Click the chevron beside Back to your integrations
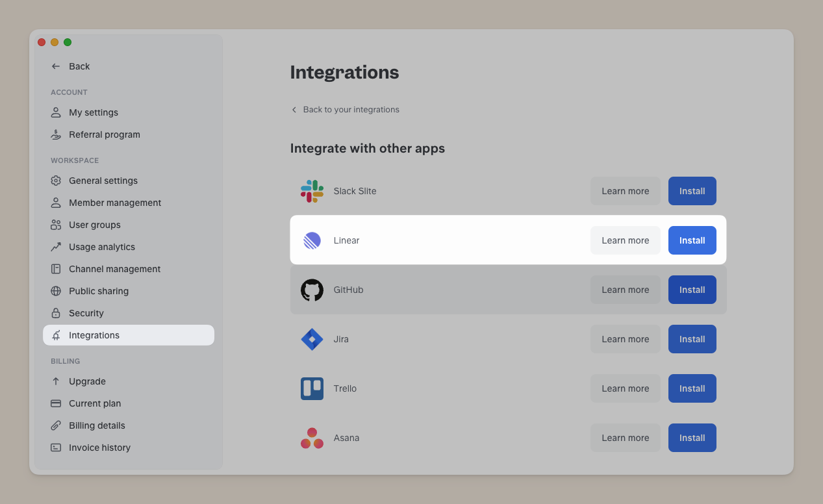 point(294,110)
